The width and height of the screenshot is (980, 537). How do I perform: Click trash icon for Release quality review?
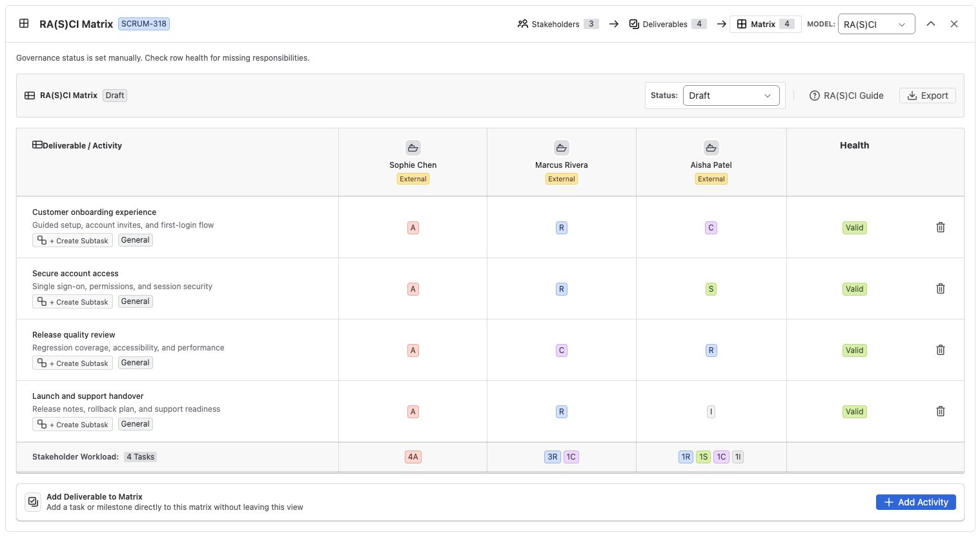pos(941,350)
